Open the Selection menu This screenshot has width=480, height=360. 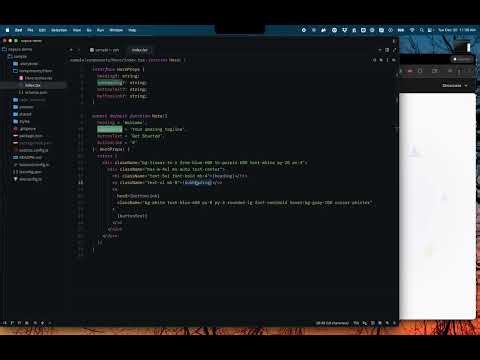pos(59,30)
